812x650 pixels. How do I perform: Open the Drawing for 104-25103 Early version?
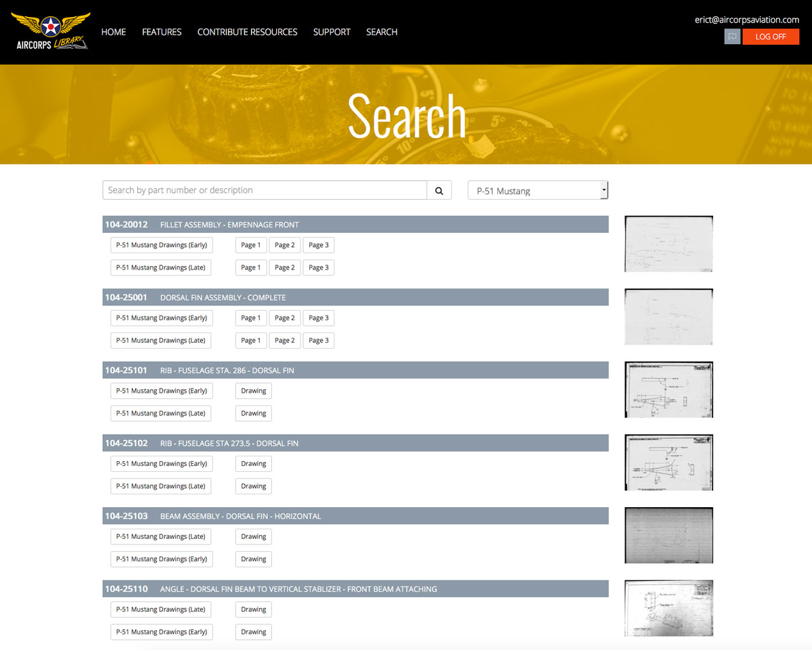(x=253, y=559)
